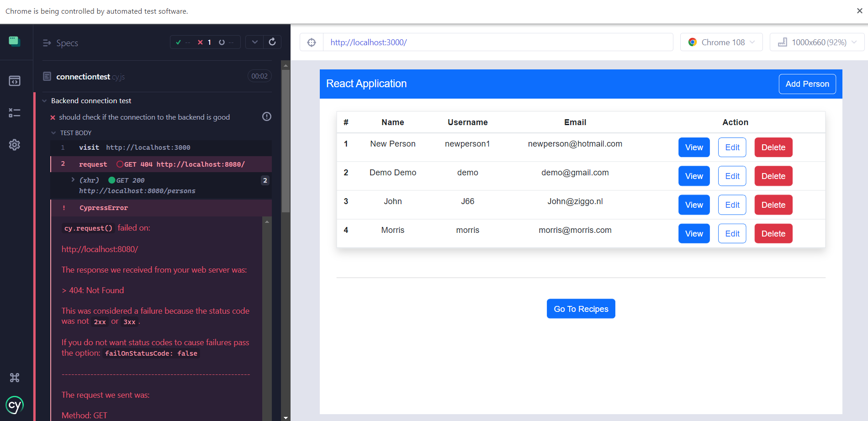Expand the xhr GET 200 persons request entry

click(x=73, y=179)
